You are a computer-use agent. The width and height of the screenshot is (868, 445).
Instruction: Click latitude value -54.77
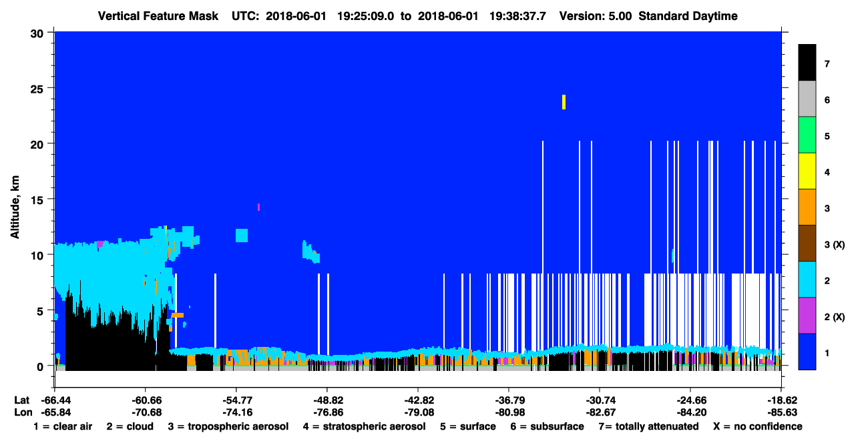(236, 400)
